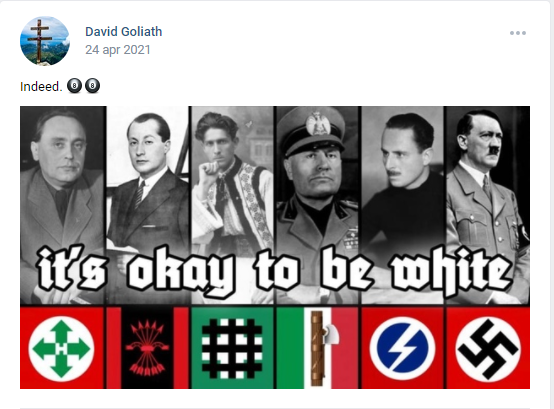Click the red arrows on black emblem tile
Image resolution: width=554 pixels, height=409 pixels.
(x=147, y=348)
